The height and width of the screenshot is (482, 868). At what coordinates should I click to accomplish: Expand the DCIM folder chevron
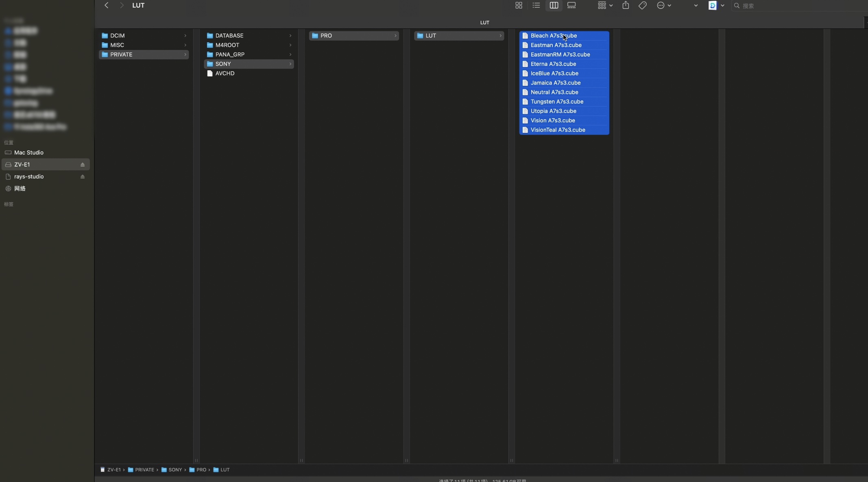pyautogui.click(x=185, y=36)
